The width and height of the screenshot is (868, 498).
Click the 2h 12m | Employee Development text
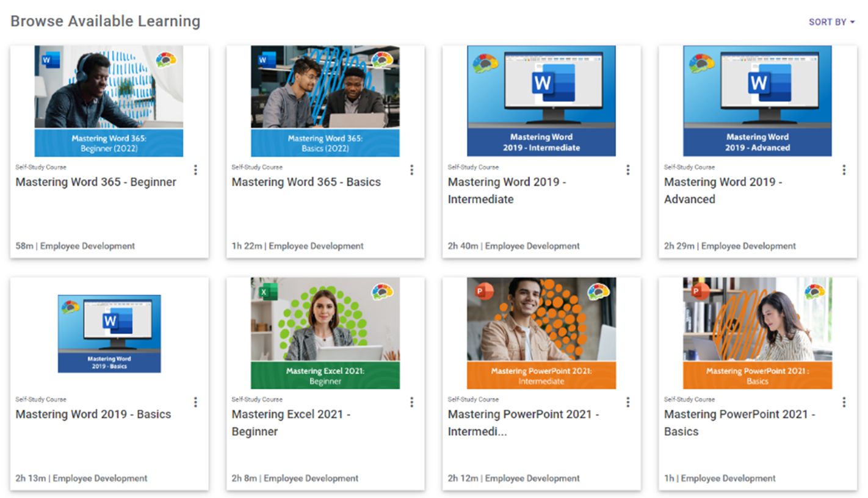point(514,478)
